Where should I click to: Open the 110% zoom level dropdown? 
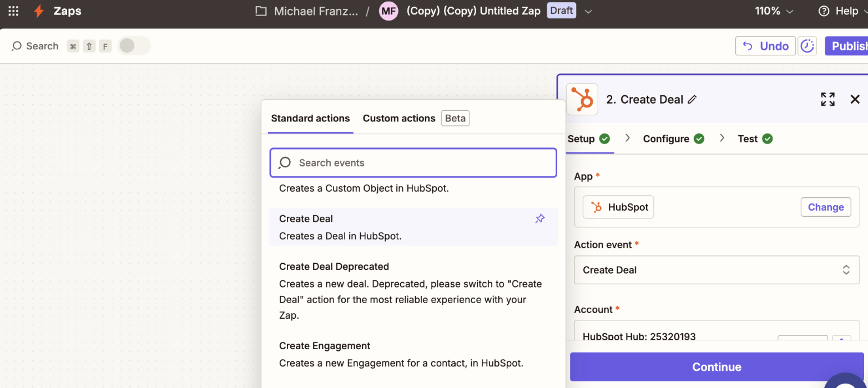tap(774, 11)
